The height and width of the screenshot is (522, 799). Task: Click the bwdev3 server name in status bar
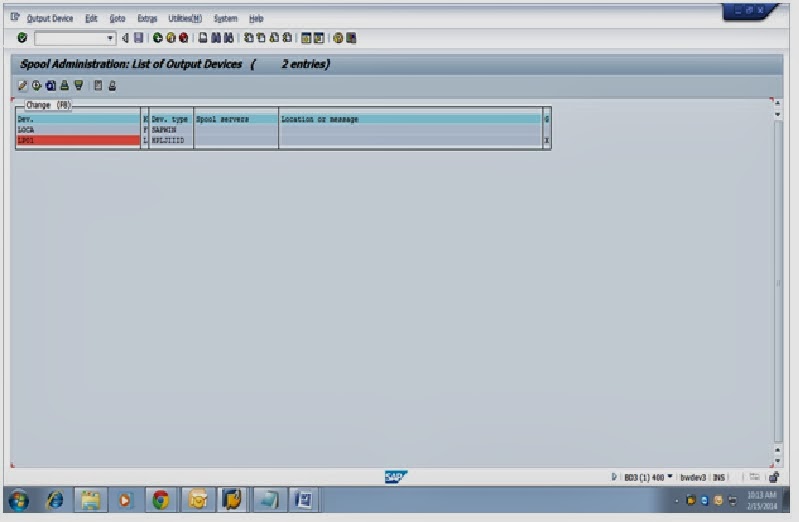(693, 477)
